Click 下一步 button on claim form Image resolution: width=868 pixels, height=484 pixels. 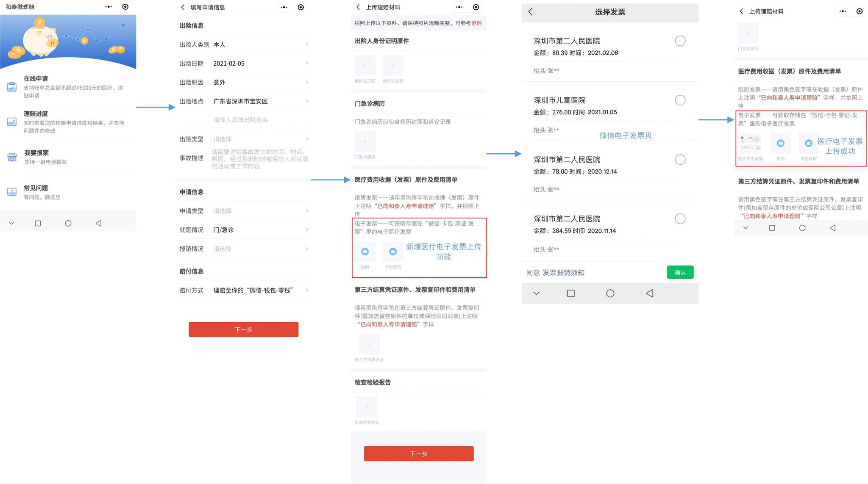(x=244, y=329)
